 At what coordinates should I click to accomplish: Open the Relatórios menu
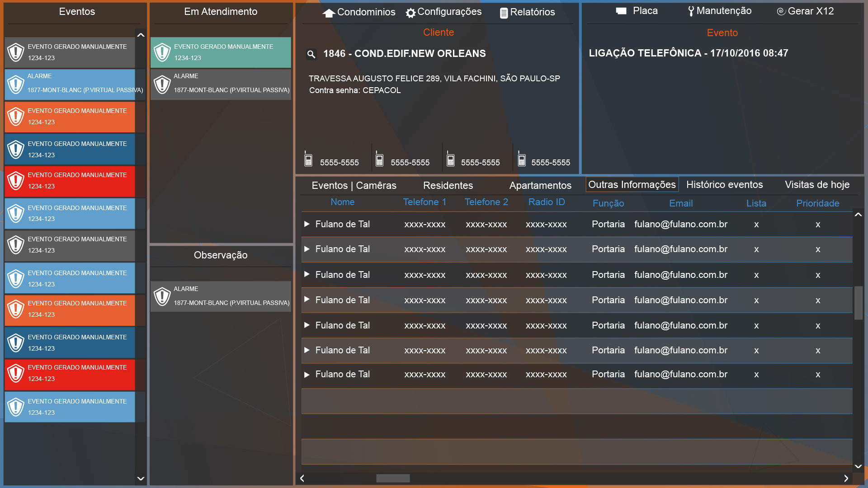tap(528, 12)
